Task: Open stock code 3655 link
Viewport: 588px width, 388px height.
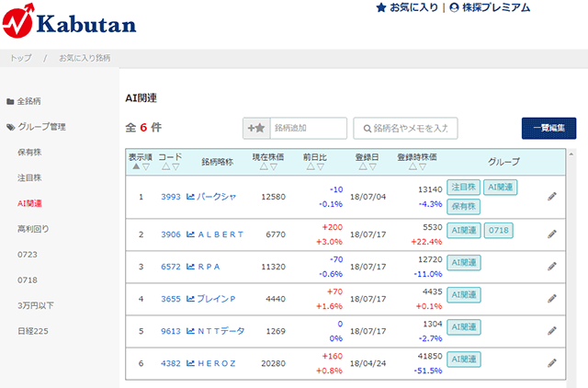Action: (x=171, y=299)
